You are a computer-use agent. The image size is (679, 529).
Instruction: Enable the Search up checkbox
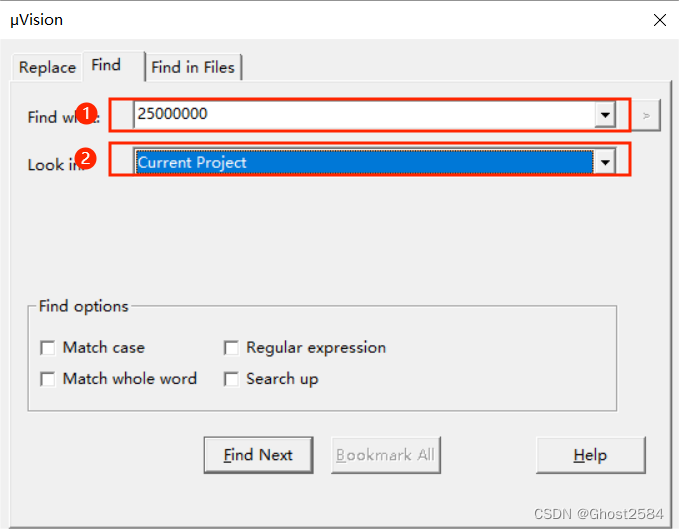[231, 379]
